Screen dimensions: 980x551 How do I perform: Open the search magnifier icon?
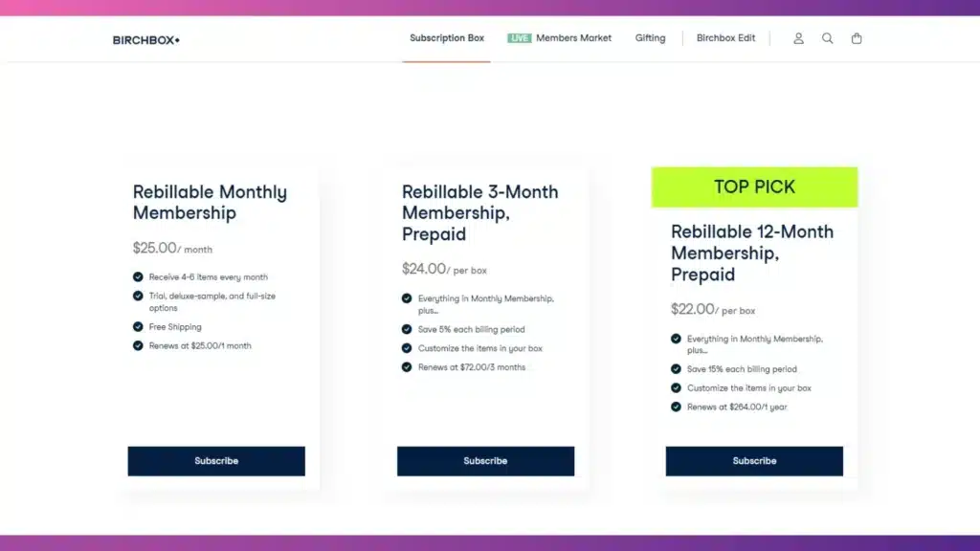827,38
